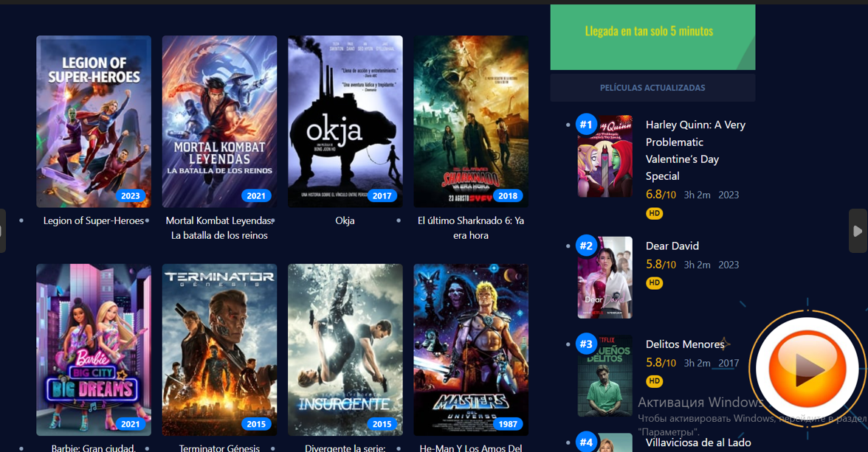The width and height of the screenshot is (868, 452).
Task: Click the 2018 badge on Sharknado poster
Action: [508, 196]
